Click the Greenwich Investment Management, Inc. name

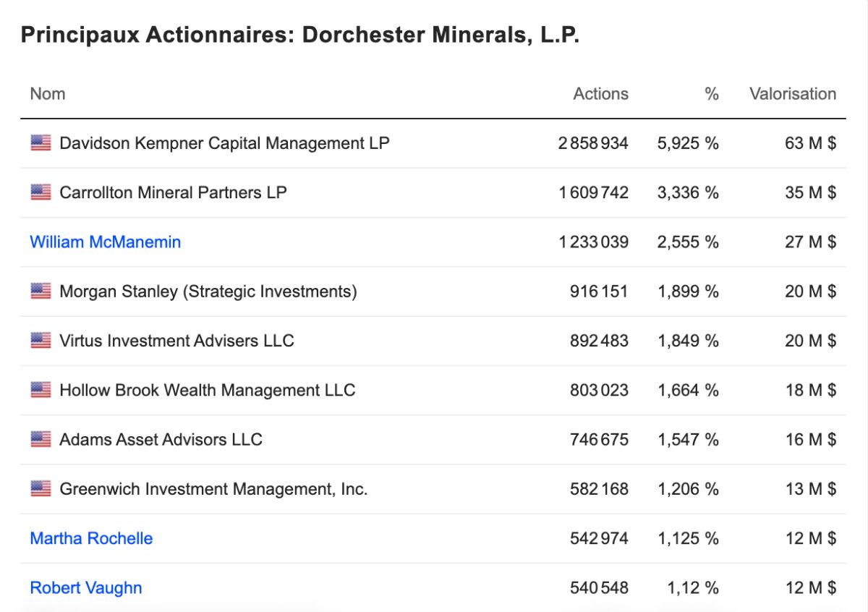click(x=213, y=489)
